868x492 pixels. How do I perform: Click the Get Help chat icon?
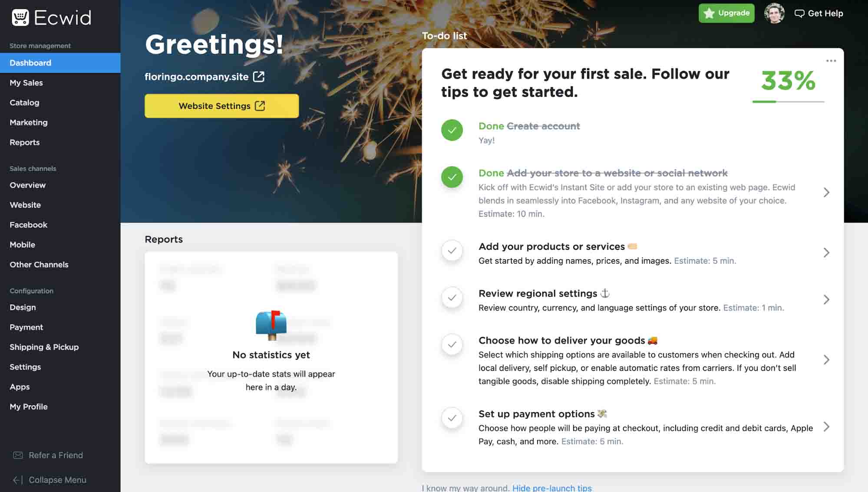tap(799, 13)
